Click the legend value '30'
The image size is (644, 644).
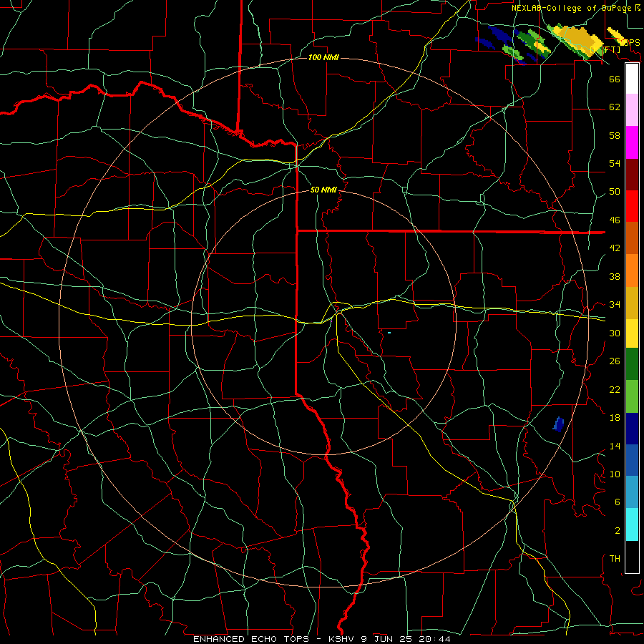click(615, 333)
